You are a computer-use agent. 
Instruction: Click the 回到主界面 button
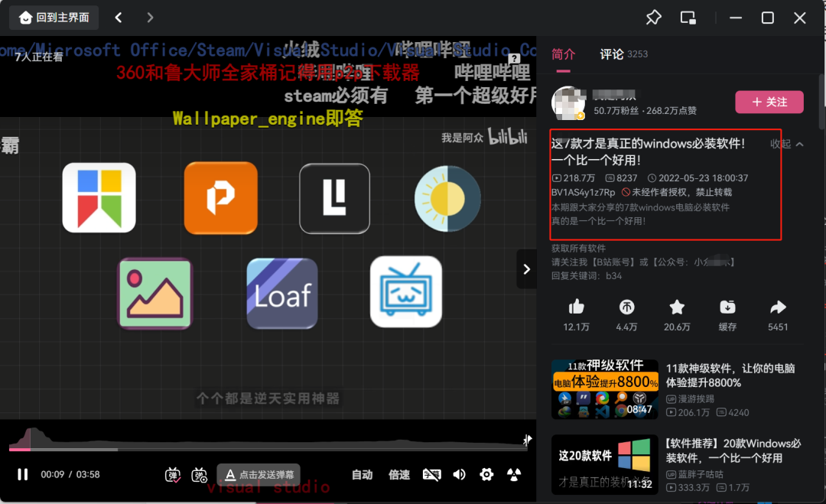point(54,18)
